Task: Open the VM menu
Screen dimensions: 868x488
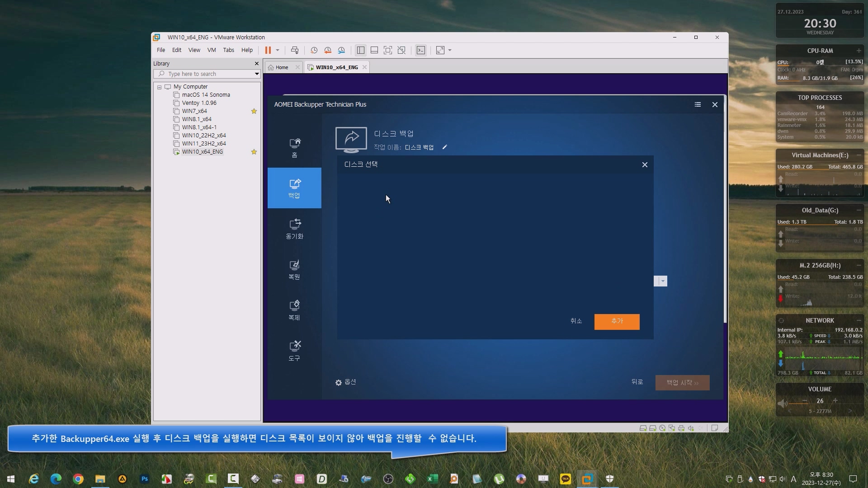Action: [x=212, y=50]
